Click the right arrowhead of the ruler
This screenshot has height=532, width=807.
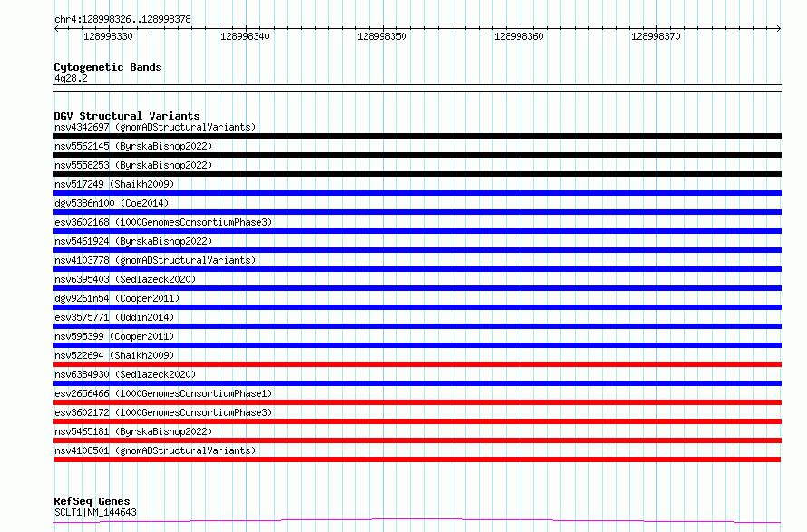tap(779, 28)
